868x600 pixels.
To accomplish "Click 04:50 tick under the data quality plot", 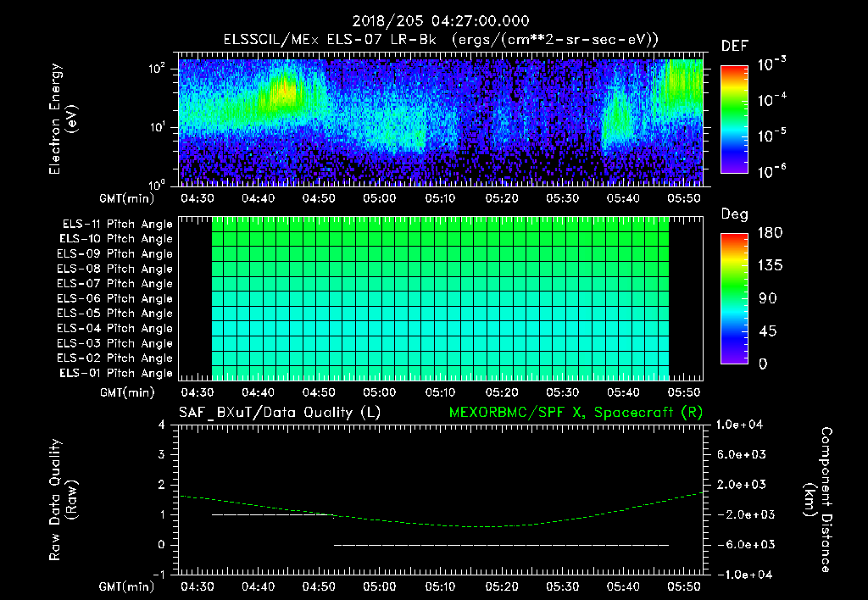I will click(x=319, y=586).
